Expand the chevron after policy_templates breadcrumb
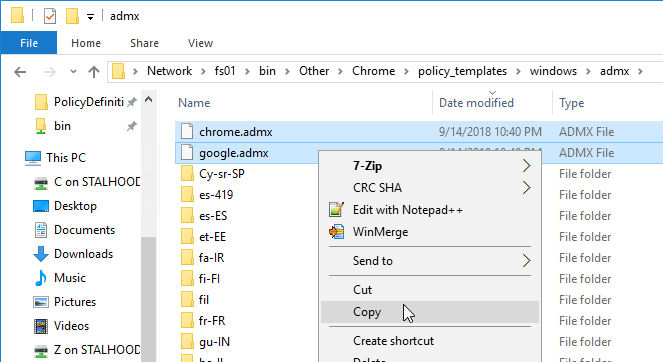 [x=518, y=71]
